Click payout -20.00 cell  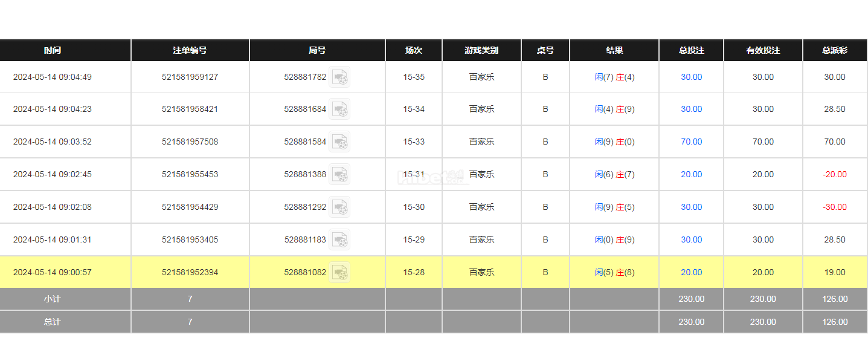(835, 174)
